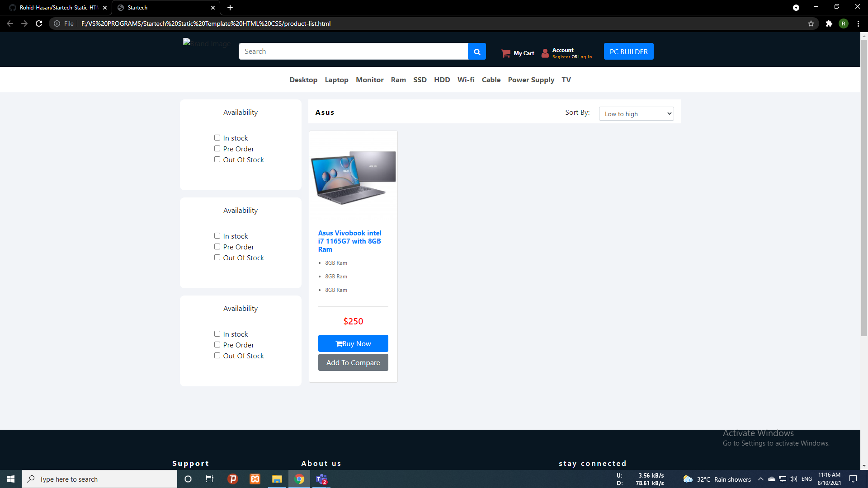Check Out Of Stock in last filter panel
Screen dimensions: 868x488
217,356
